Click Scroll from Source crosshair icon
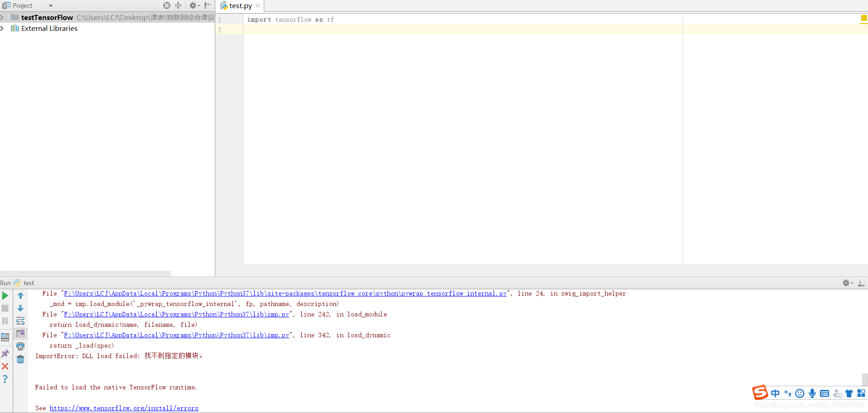The image size is (868, 413). pos(167,5)
